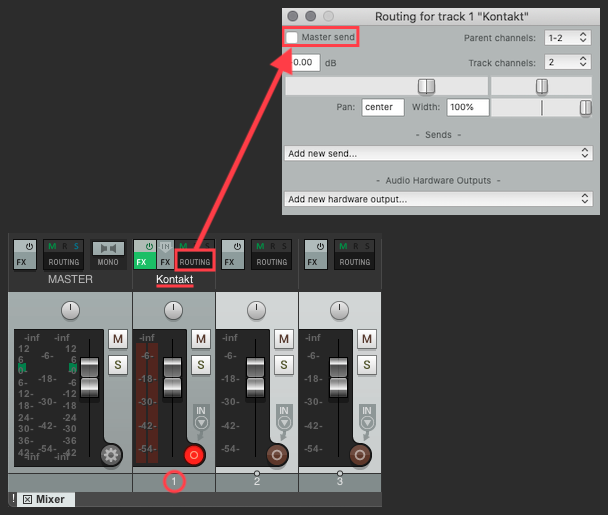
Task: Click the routing width slider handle
Action: click(586, 108)
